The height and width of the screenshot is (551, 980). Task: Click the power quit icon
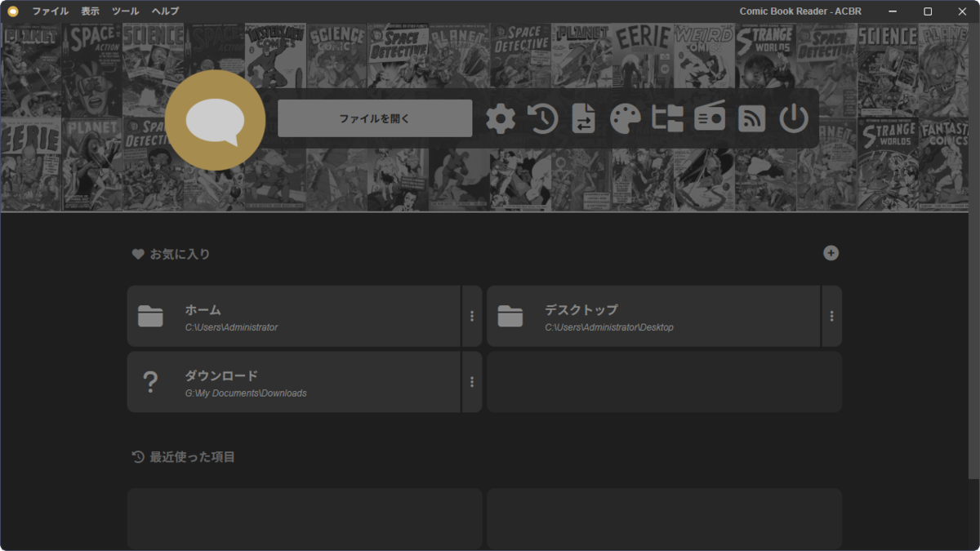click(794, 119)
